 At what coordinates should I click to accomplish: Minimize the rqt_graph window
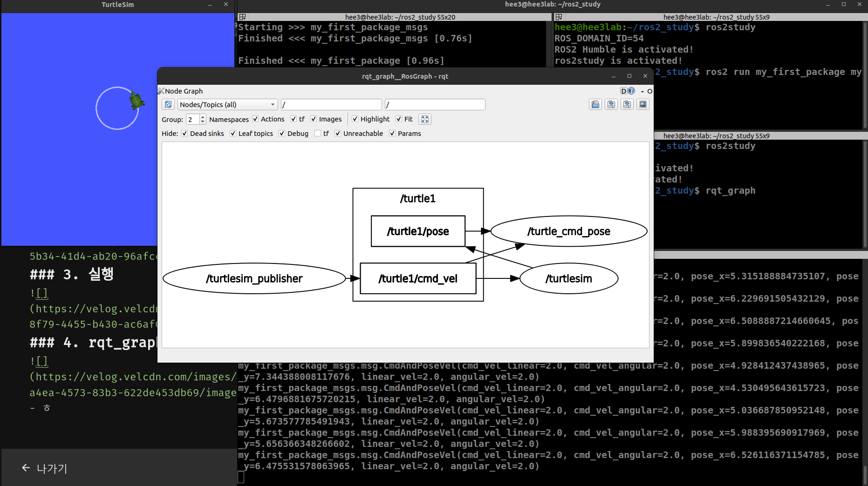click(614, 76)
